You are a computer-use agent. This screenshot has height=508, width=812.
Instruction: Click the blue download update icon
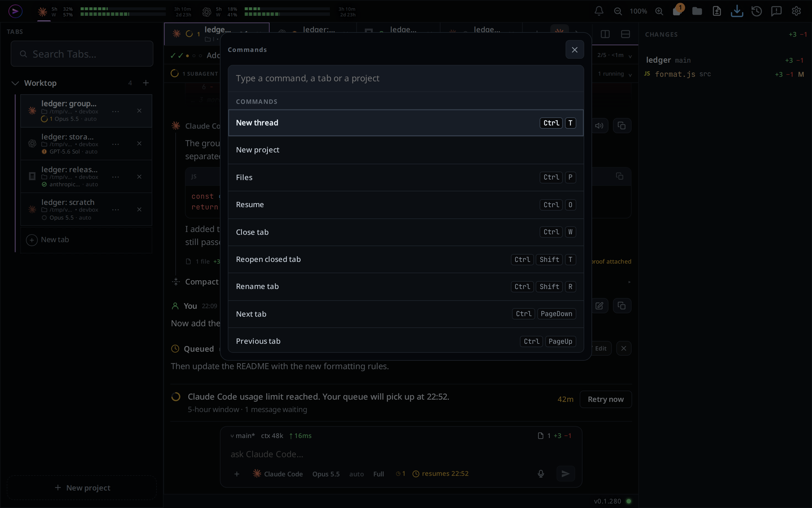pyautogui.click(x=737, y=11)
